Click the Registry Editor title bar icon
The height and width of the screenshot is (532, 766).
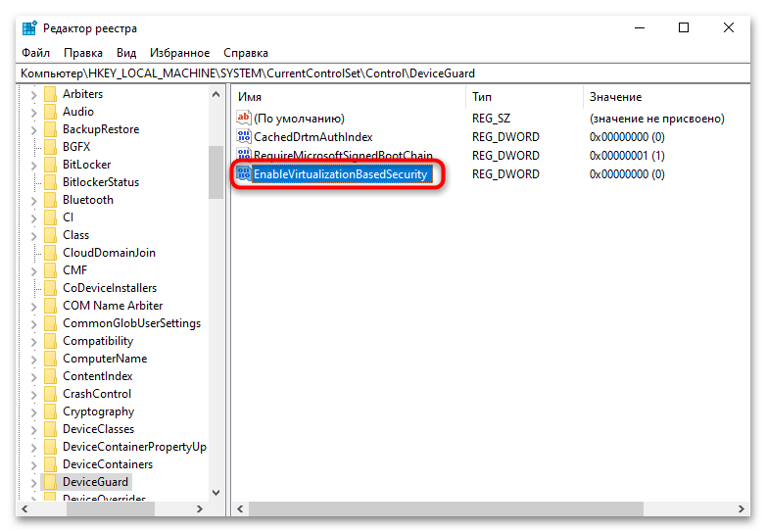29,28
